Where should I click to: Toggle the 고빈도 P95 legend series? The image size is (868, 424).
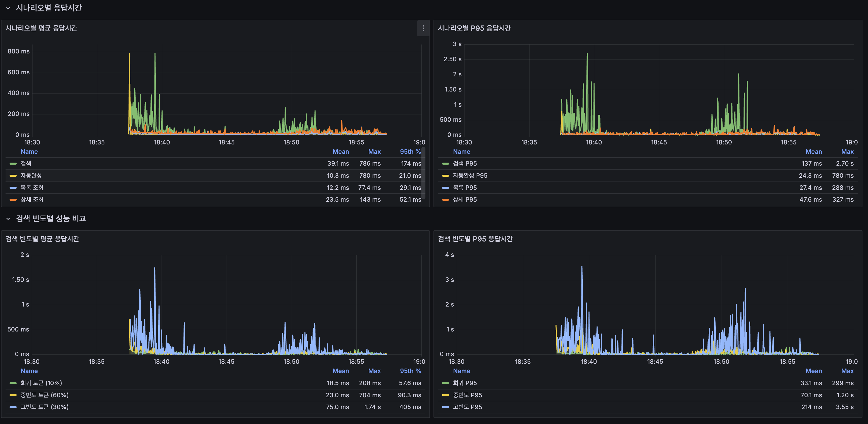coord(467,407)
